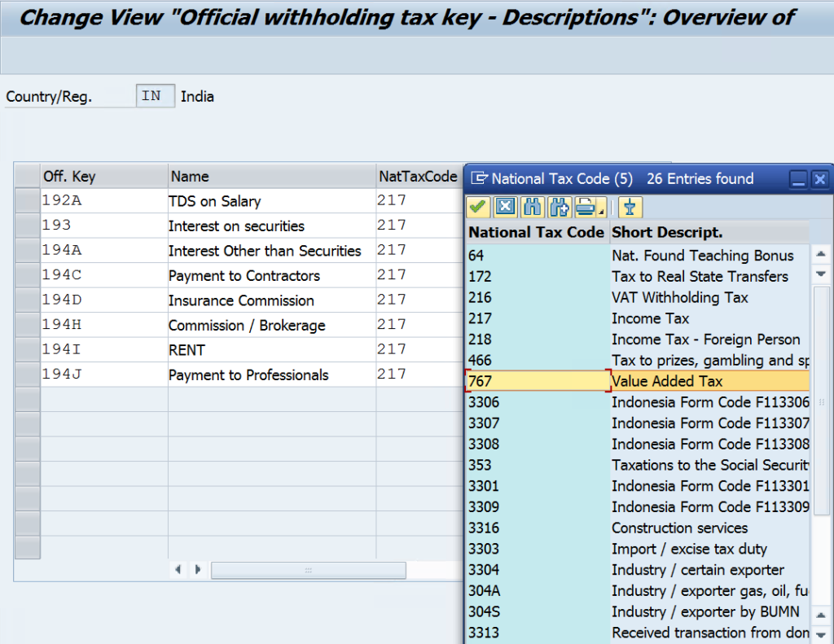Open the print options dropdown arrow
Image resolution: width=834 pixels, height=644 pixels.
[602, 212]
